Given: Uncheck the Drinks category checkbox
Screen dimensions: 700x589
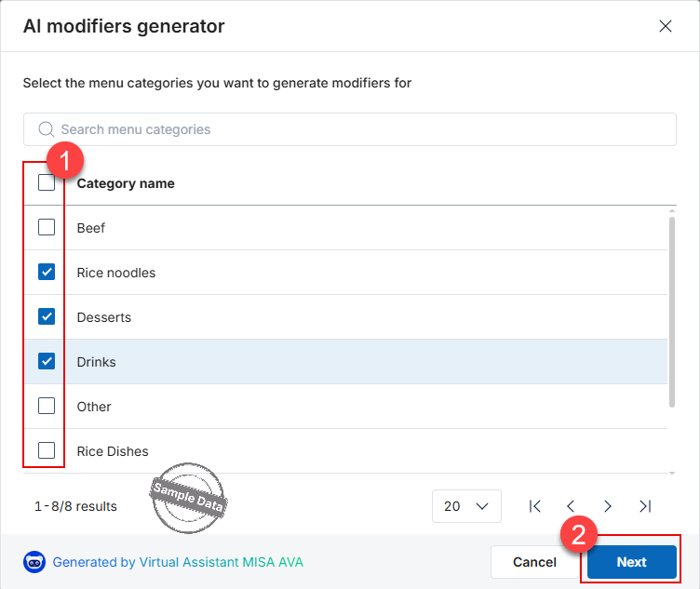Looking at the screenshot, I should tap(47, 361).
